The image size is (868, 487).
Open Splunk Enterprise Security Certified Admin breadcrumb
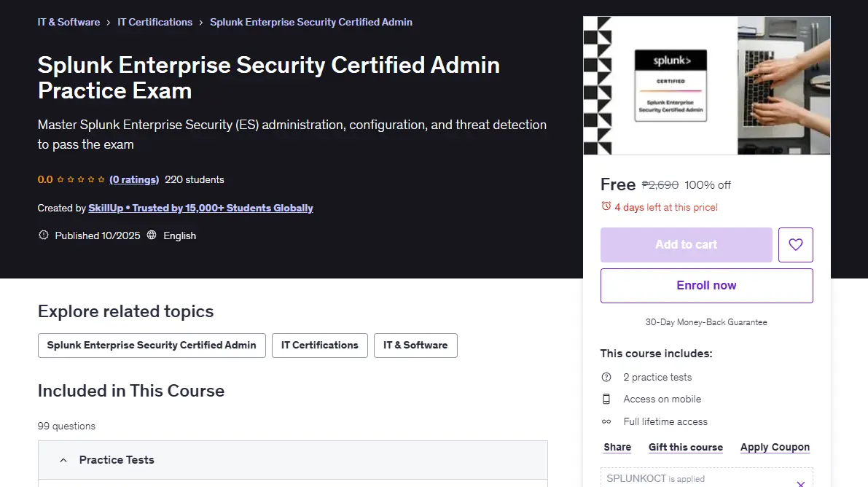pos(311,22)
